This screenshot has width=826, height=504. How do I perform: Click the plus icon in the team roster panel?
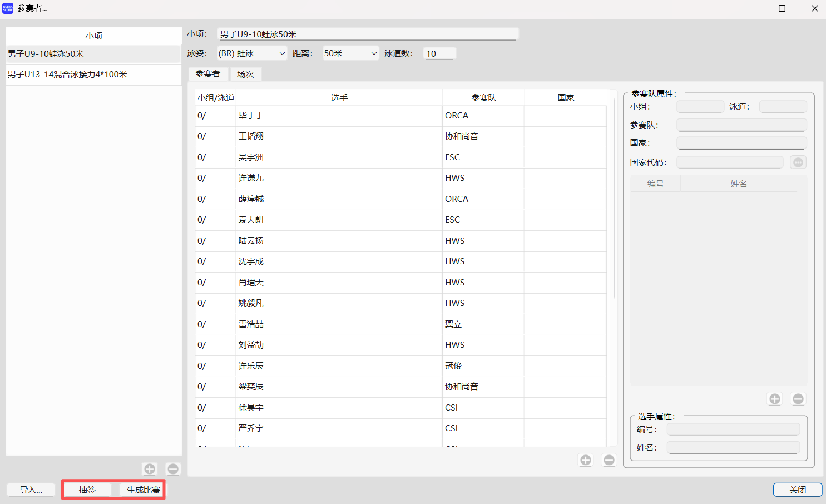pyautogui.click(x=774, y=398)
